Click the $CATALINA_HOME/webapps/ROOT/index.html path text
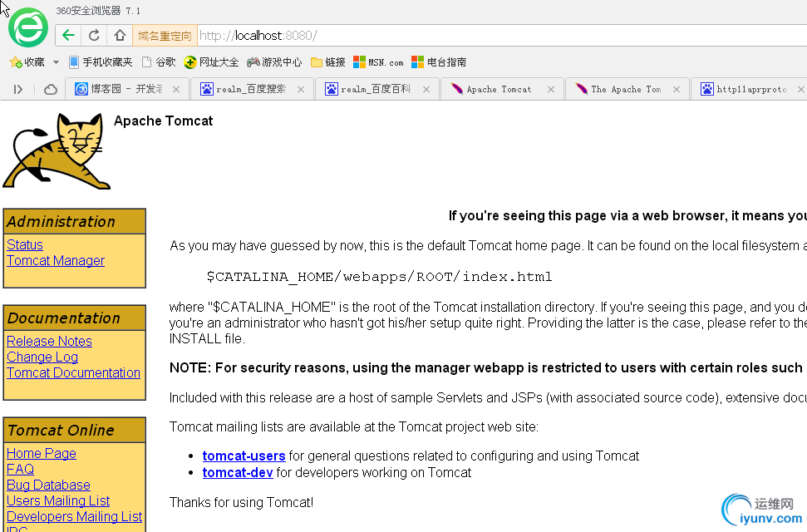Viewport: 807px width, 532px height. 379,277
